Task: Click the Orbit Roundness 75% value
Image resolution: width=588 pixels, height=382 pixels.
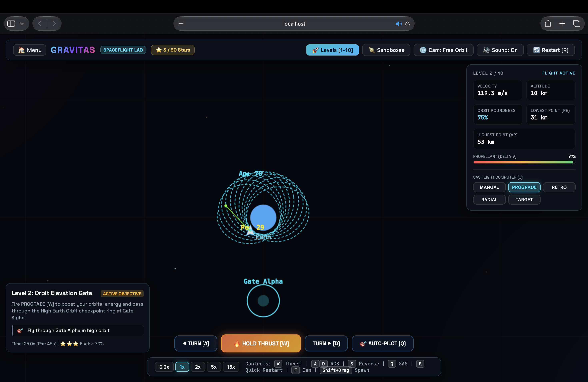Action: [x=483, y=117]
